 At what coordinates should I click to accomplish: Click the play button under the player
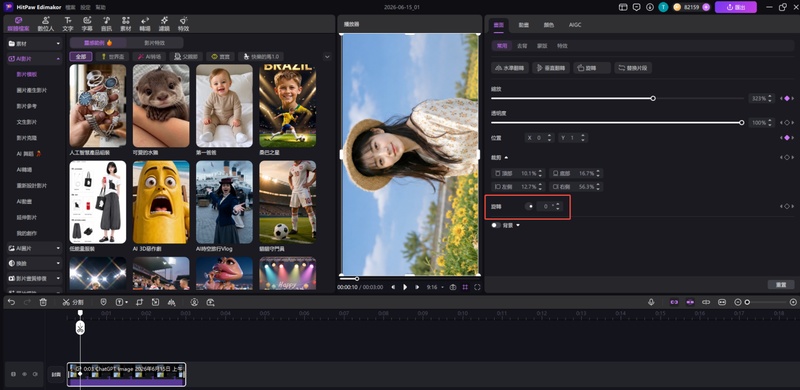(x=405, y=287)
